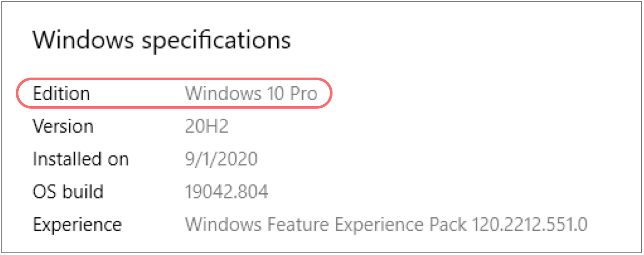Screen dimensions: 644x255
Task: Click "Pro" in the Edition value
Action: pyautogui.click(x=302, y=93)
